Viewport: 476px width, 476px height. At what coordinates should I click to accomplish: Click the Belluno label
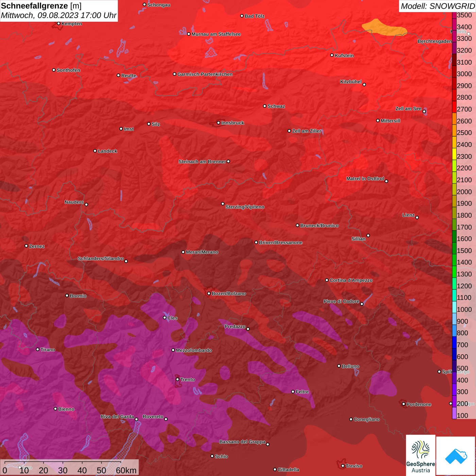click(350, 366)
